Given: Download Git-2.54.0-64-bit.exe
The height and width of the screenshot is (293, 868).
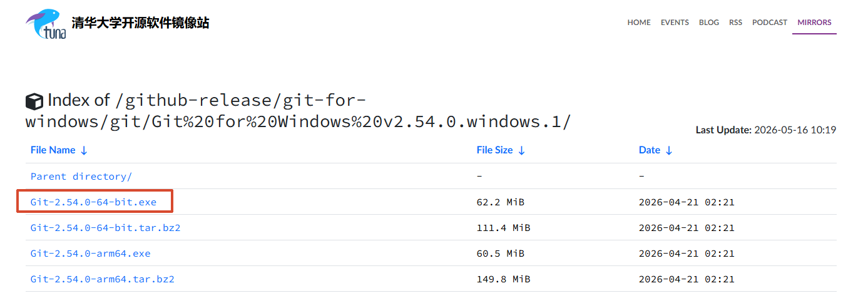Looking at the screenshot, I should point(94,202).
